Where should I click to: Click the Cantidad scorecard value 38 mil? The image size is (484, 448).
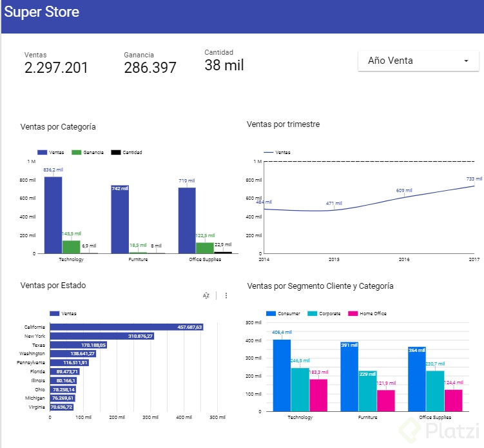(x=224, y=65)
